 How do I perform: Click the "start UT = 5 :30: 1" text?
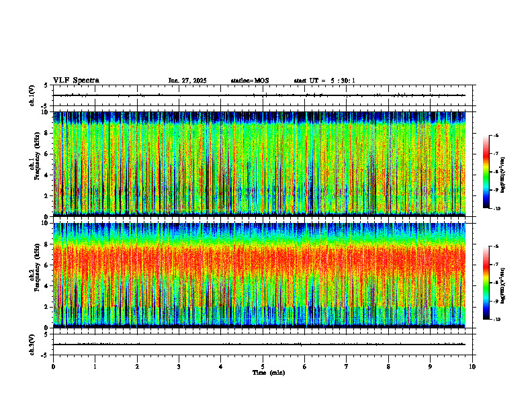click(324, 81)
